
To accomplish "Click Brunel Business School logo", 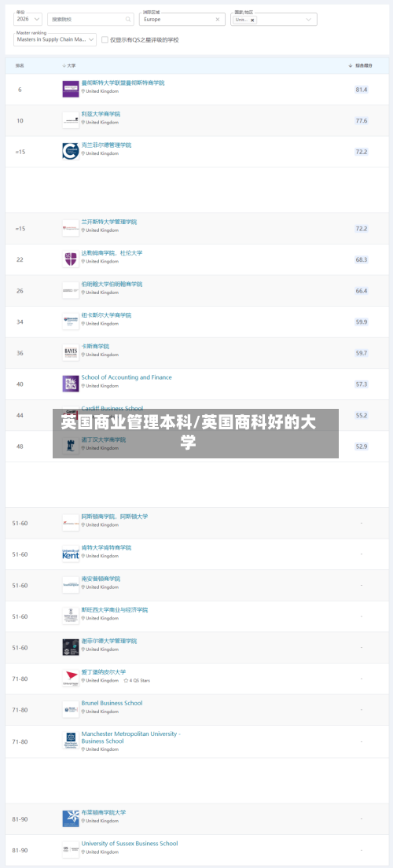I will (x=71, y=709).
